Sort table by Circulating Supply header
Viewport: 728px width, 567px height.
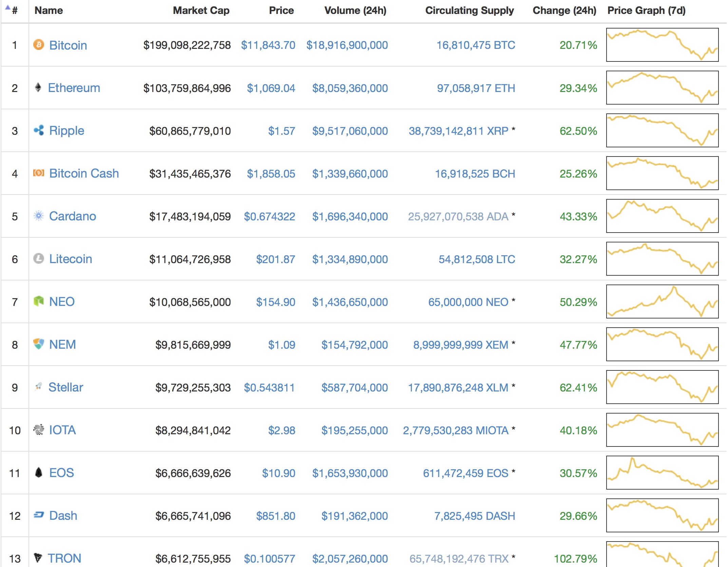click(x=470, y=11)
